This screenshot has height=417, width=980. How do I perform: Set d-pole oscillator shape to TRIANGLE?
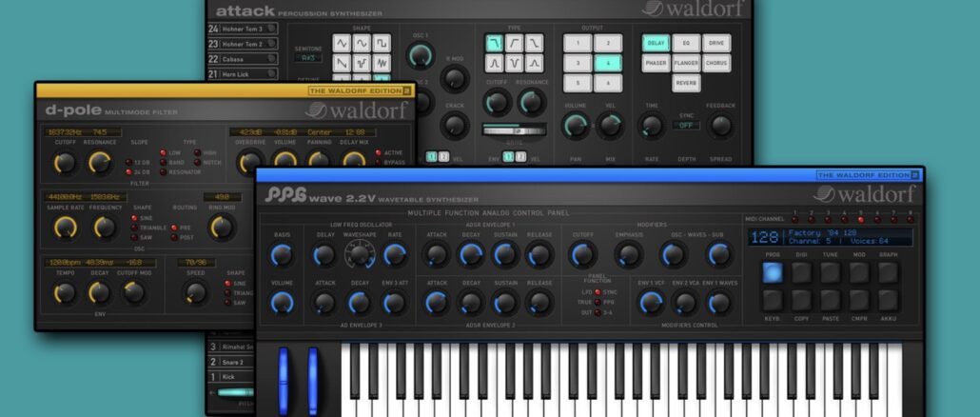(134, 228)
